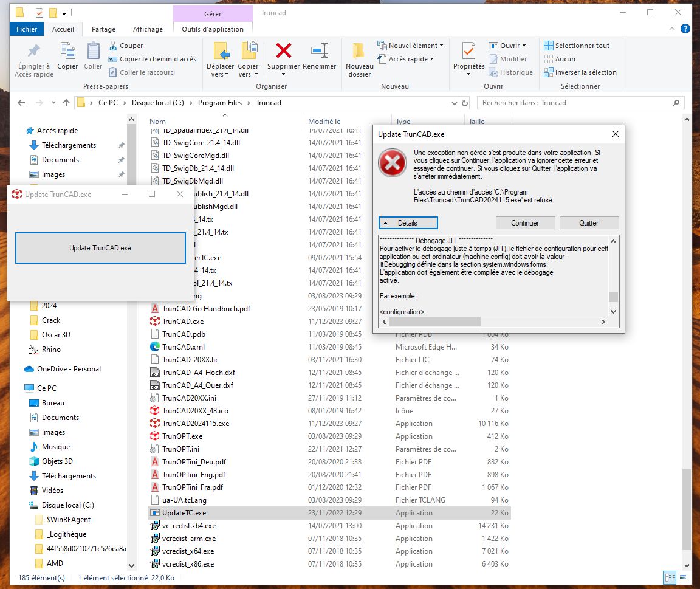The height and width of the screenshot is (589, 700).
Task: Click Copier le chemin d'accès
Action: [x=153, y=59]
